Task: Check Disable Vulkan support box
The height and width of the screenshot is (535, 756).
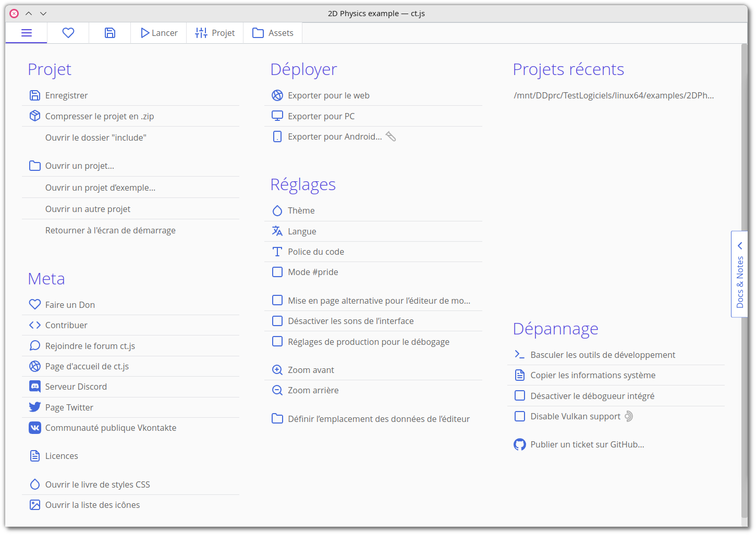Action: [520, 416]
